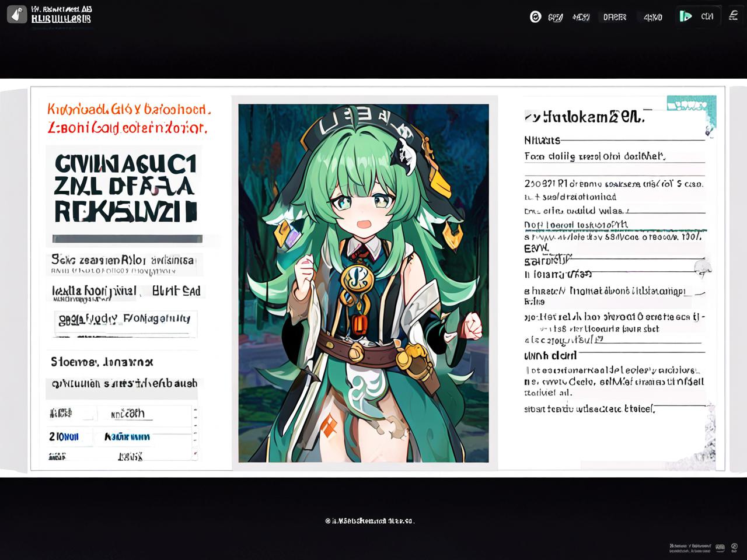Select the top bar item right of the swirl icon

(x=555, y=17)
